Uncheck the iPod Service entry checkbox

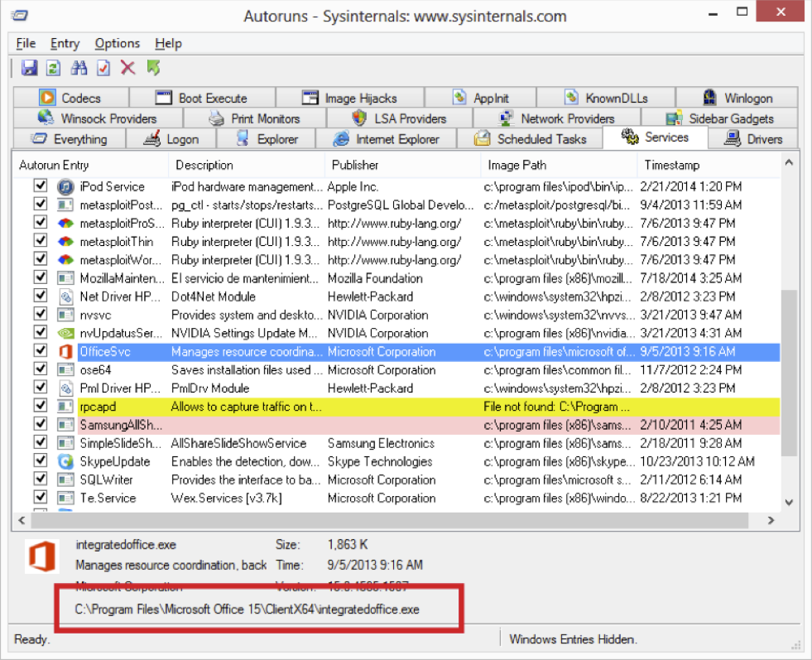coord(41,185)
